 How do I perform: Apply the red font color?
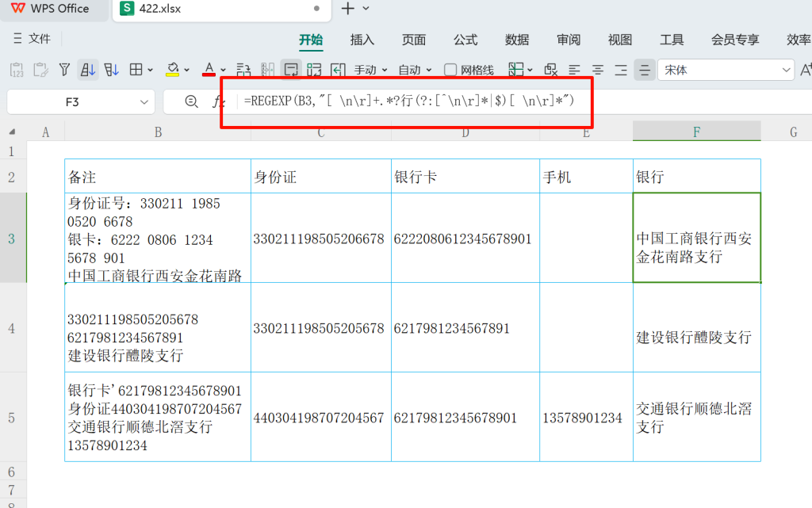click(x=209, y=70)
